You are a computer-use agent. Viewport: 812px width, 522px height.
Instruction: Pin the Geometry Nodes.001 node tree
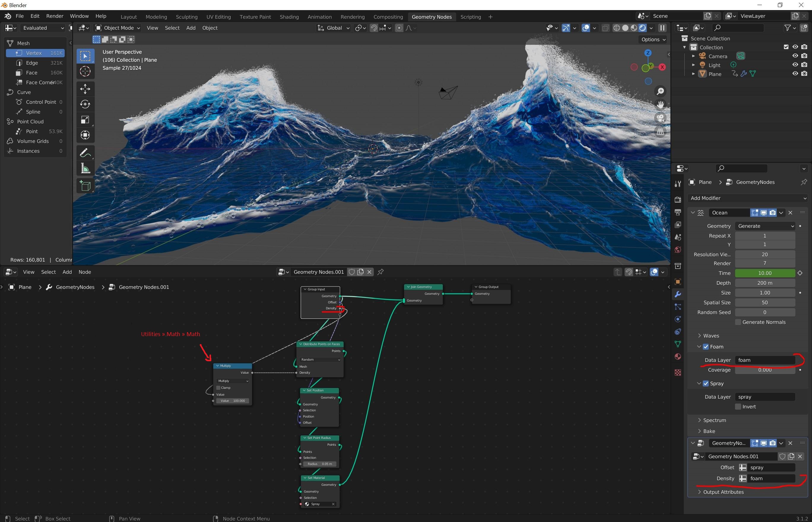380,272
